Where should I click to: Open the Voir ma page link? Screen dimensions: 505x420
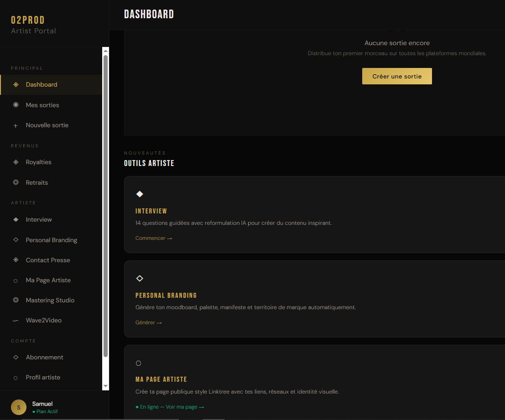point(185,407)
